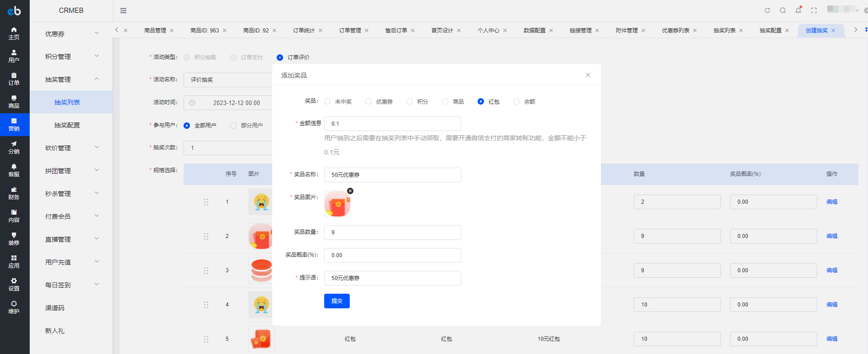
Task: Open the 财务 sidebar section
Action: [14, 193]
